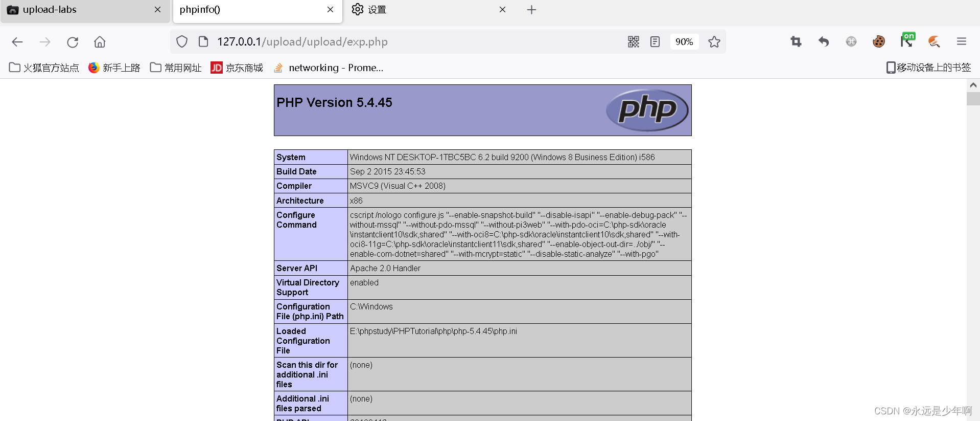This screenshot has height=421, width=980.
Task: Open the 京东商城 bookmark
Action: tap(237, 68)
